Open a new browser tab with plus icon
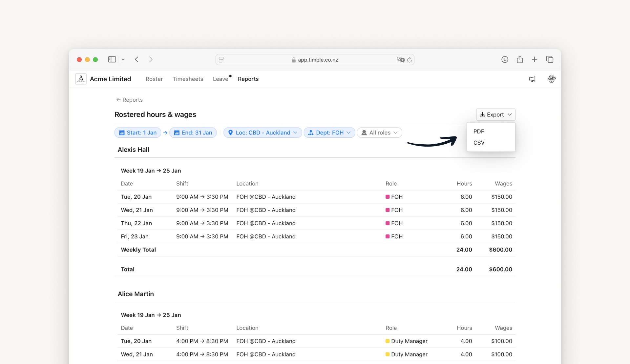 point(535,59)
